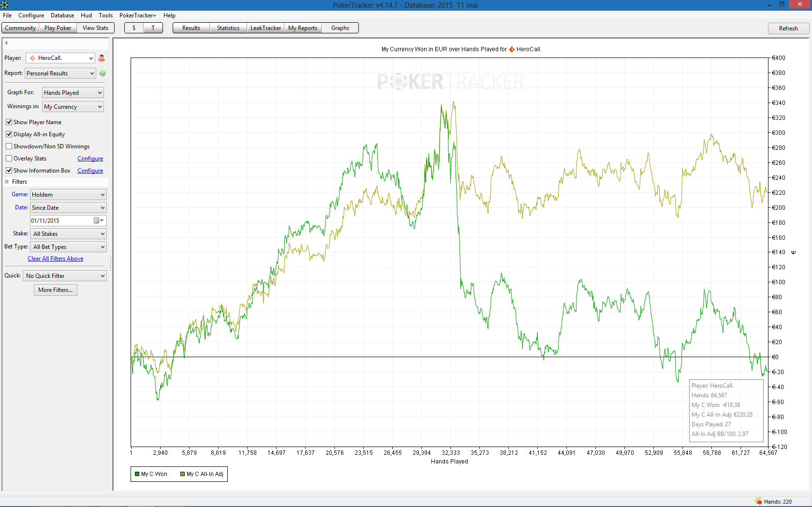Image resolution: width=812 pixels, height=507 pixels.
Task: Click the graph title mentioning HeroCall
Action: 461,49
